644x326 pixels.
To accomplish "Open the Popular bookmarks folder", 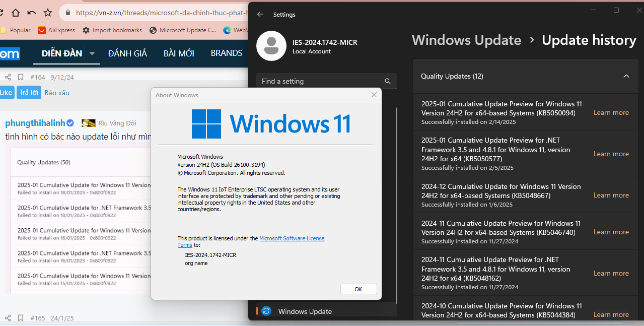I will pyautogui.click(x=16, y=30).
